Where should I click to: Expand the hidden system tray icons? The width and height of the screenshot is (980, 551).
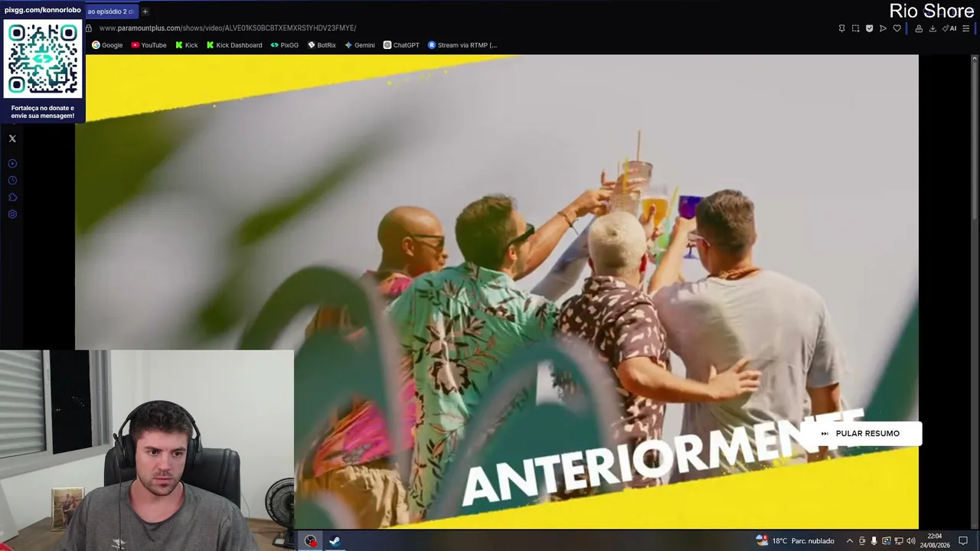849,541
